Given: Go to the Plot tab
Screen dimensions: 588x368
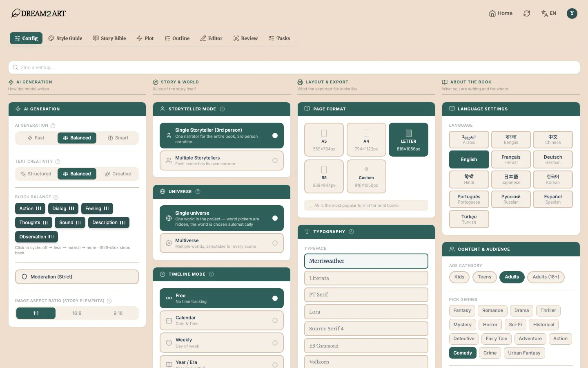Looking at the screenshot, I should coord(145,38).
